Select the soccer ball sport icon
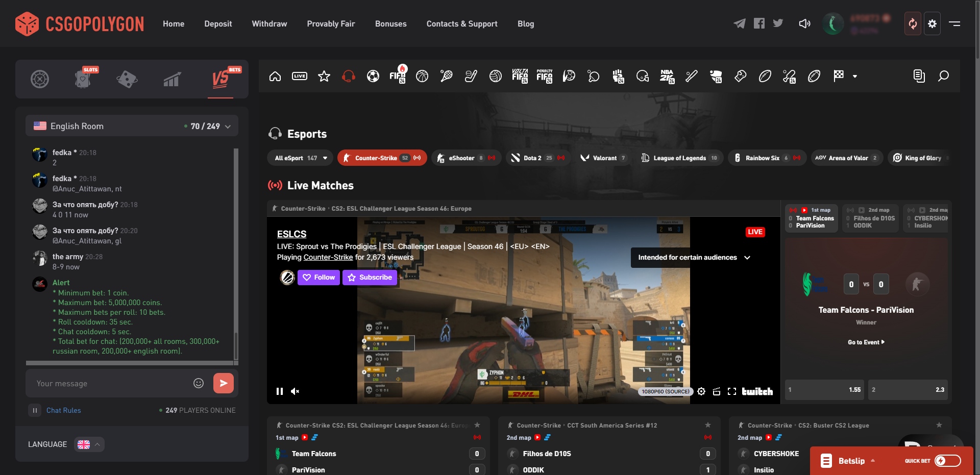This screenshot has width=980, height=475. [x=373, y=77]
